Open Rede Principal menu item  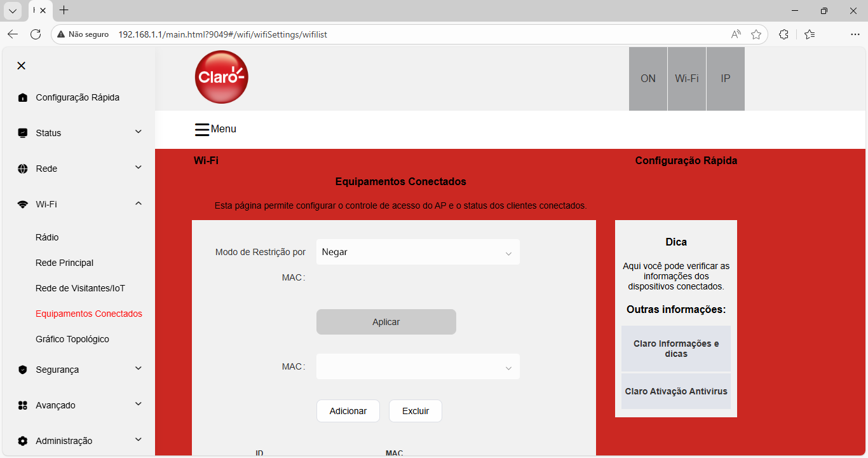(x=64, y=263)
